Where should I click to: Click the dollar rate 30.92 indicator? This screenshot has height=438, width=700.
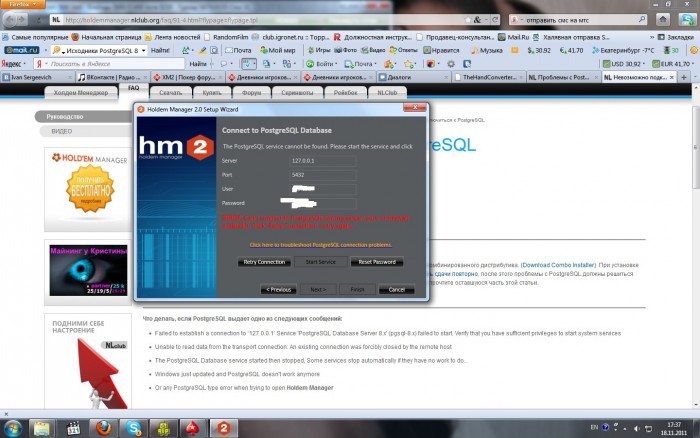(539, 50)
